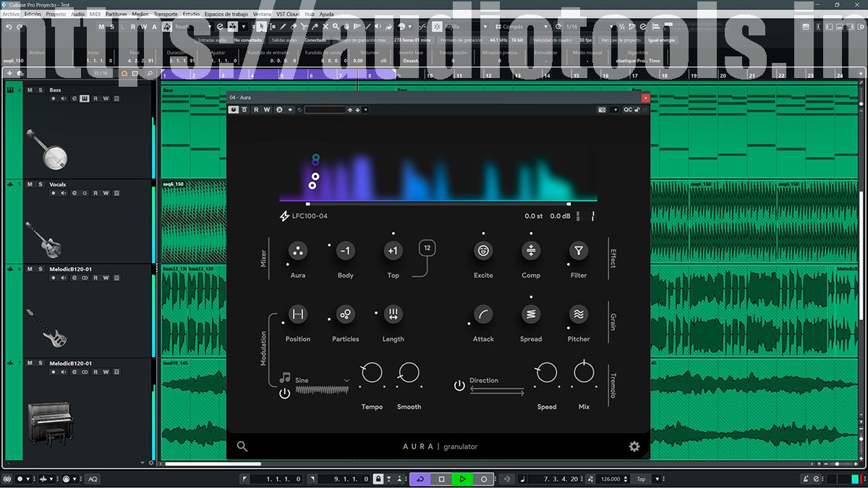Solo the Vocals track
The image size is (868, 488).
[x=41, y=184]
